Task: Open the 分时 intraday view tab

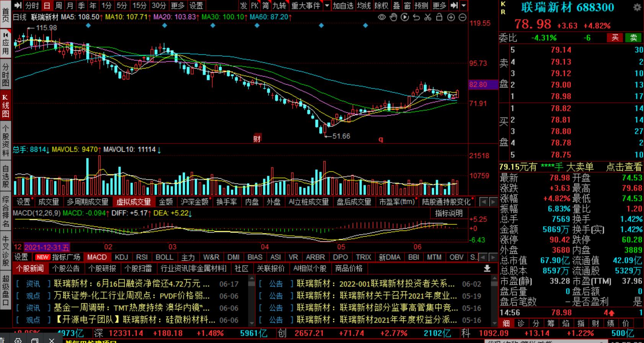Action: pos(32,5)
